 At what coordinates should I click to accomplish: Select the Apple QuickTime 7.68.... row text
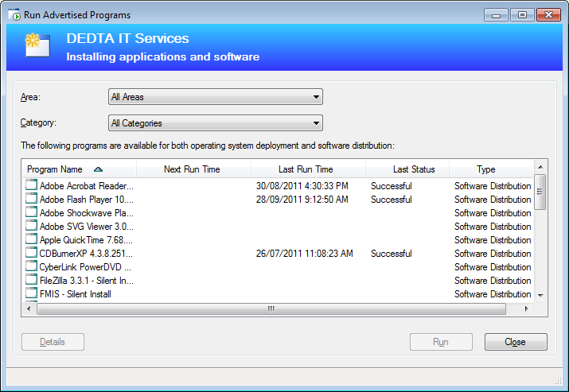[x=86, y=240]
